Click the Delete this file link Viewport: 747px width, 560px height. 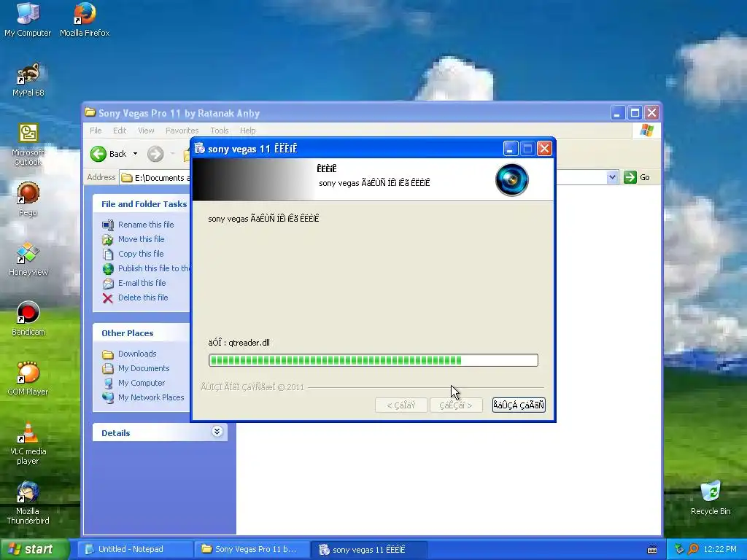[x=143, y=297]
